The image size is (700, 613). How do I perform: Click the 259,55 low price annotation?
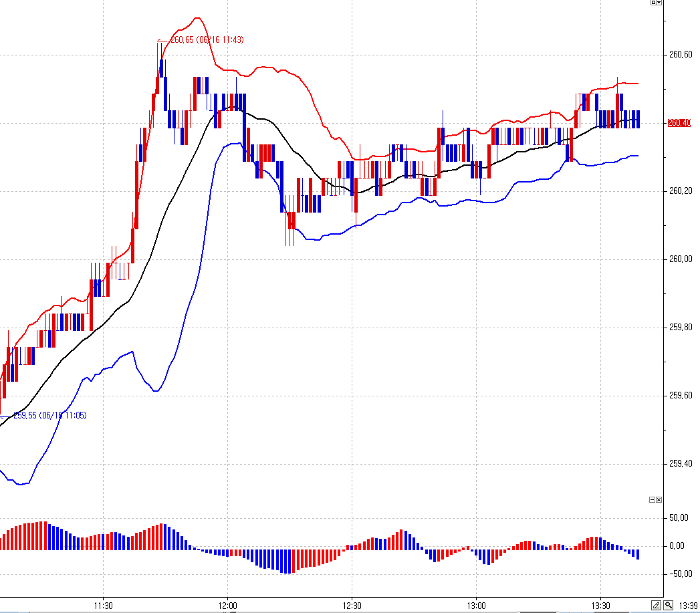click(x=49, y=416)
